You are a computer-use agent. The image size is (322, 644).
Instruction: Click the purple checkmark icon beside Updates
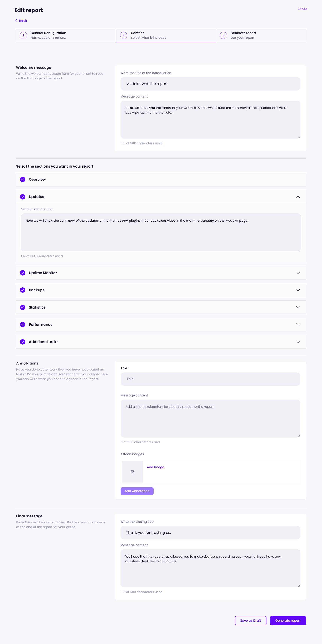(23, 197)
